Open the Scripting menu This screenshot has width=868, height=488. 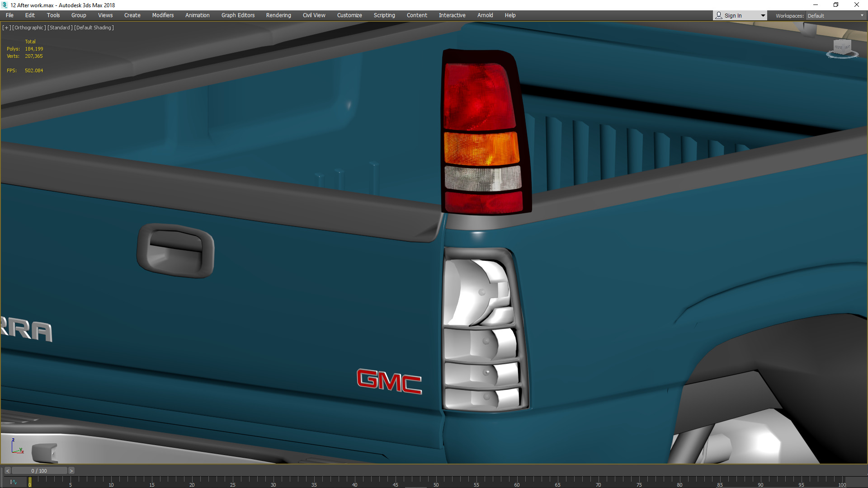pyautogui.click(x=384, y=15)
